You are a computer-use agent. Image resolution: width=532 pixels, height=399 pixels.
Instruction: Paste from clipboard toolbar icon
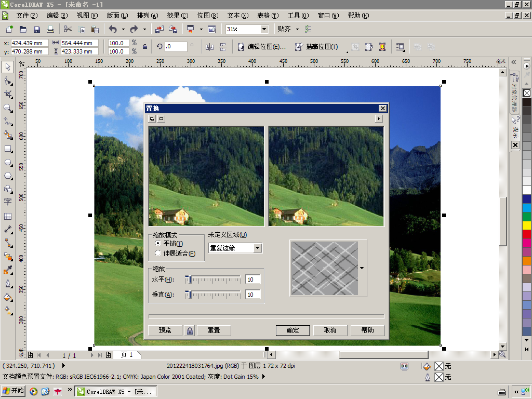96,29
